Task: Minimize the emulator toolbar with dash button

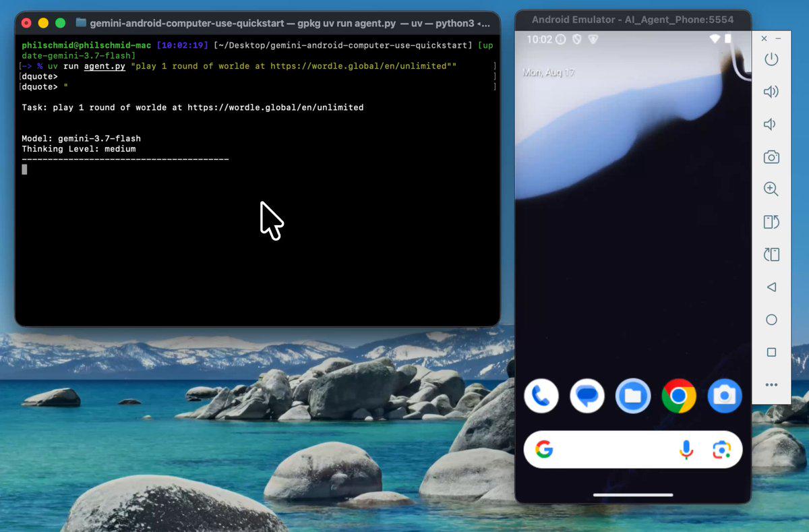Action: click(x=779, y=38)
